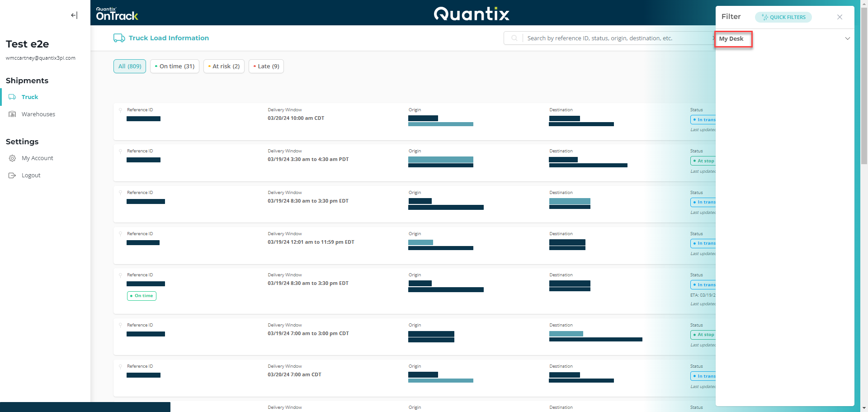Select the All (809) shipments tab

coord(129,66)
